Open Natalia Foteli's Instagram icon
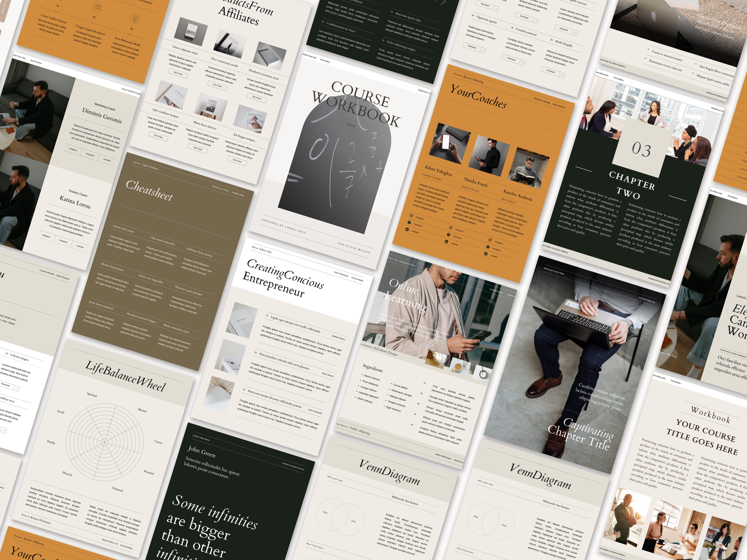This screenshot has width=747, height=560. tap(451, 228)
